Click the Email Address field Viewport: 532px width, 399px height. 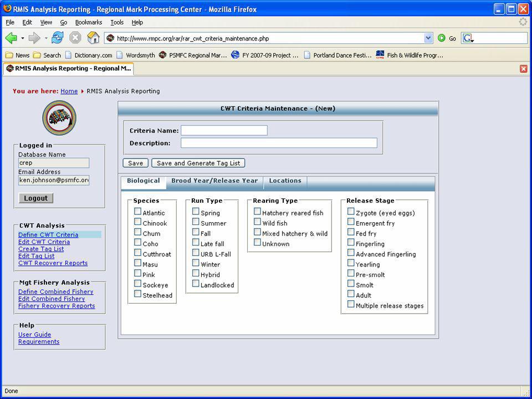click(54, 180)
